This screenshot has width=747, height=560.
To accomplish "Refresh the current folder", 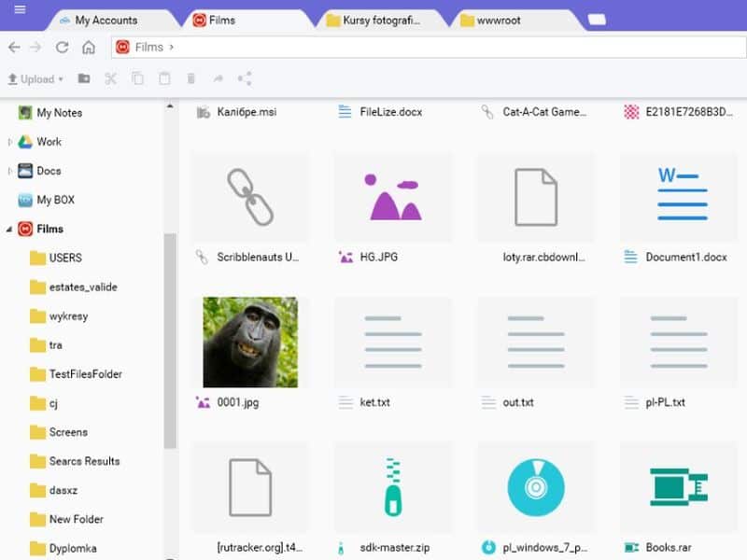I will click(x=62, y=48).
